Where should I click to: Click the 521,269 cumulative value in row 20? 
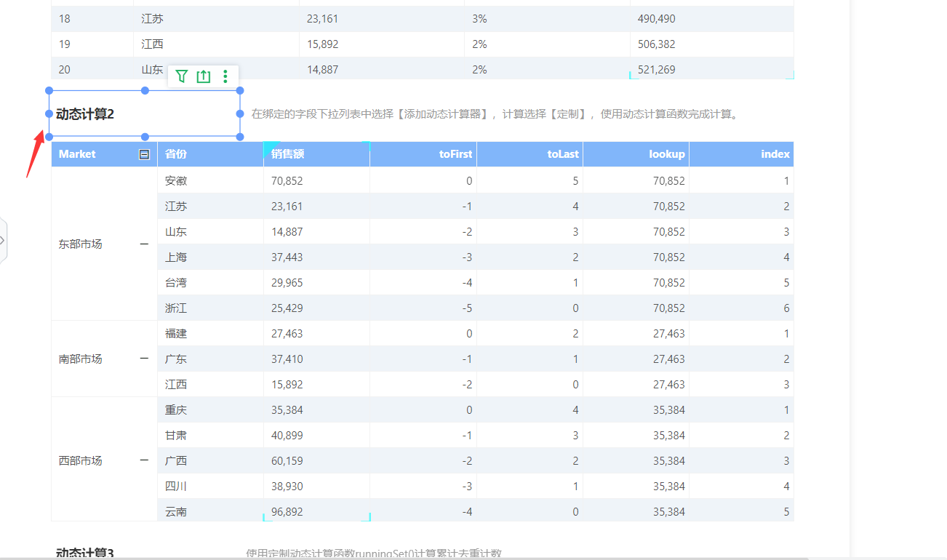[x=656, y=69]
